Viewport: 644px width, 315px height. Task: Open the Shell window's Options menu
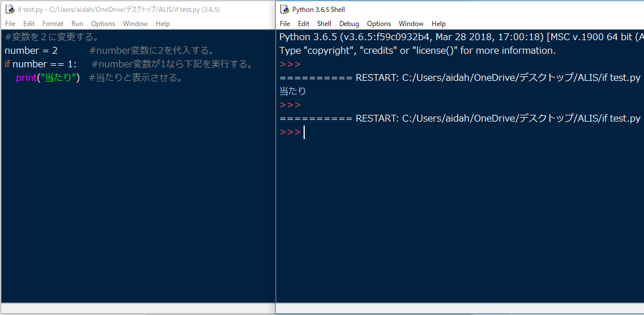pyautogui.click(x=379, y=24)
